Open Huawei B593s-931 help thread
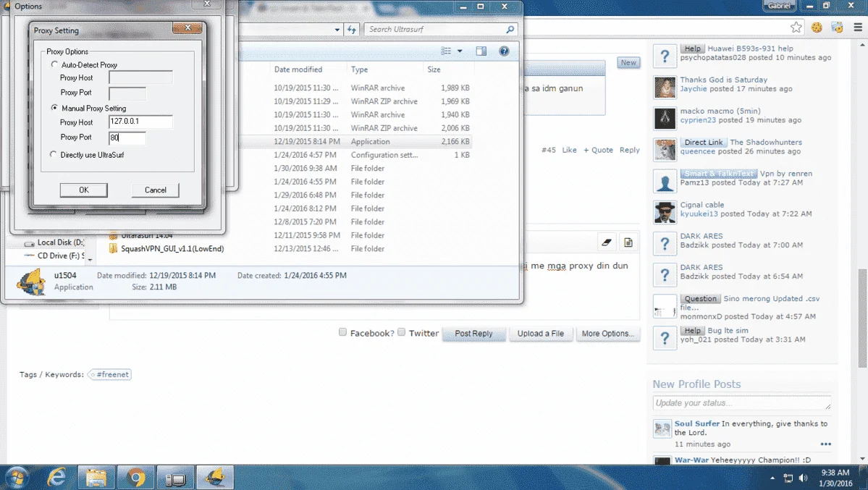Viewport: 868px width, 490px height. pyautogui.click(x=750, y=48)
